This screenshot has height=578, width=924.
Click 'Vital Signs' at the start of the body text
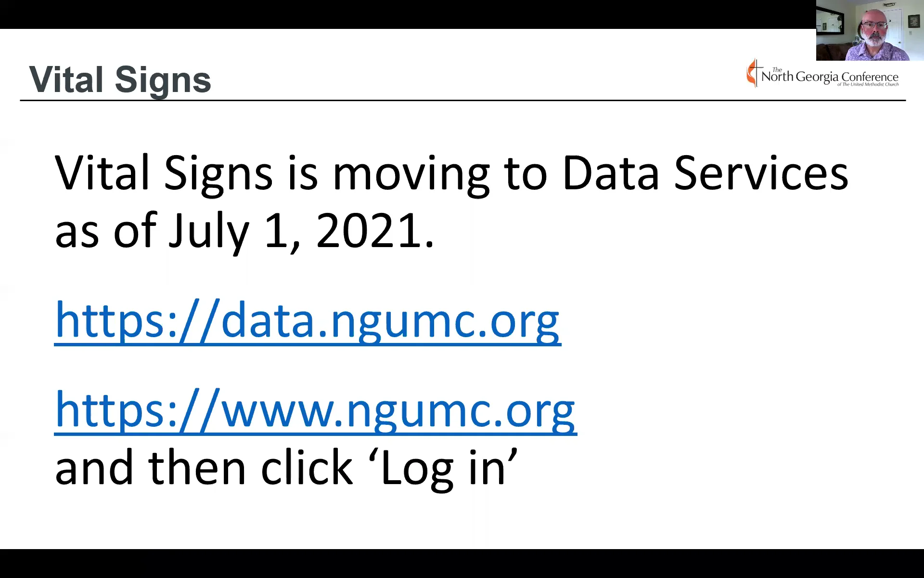[x=164, y=173]
